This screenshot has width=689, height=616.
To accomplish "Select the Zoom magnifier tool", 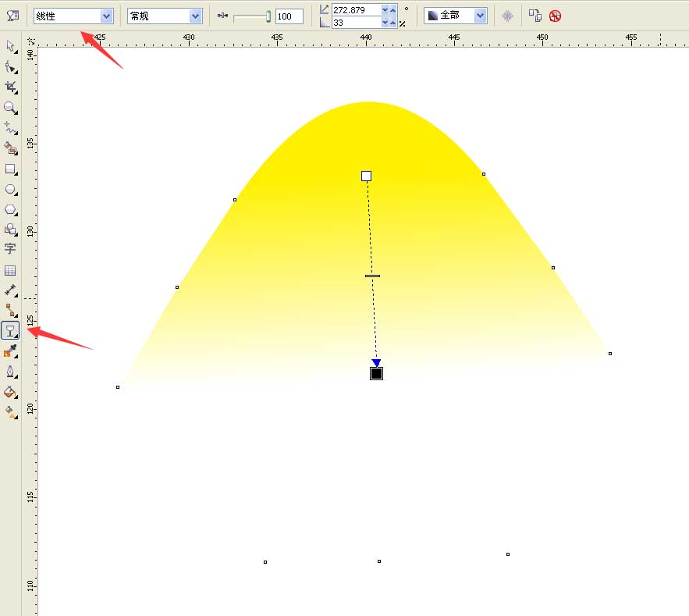I will click(11, 108).
